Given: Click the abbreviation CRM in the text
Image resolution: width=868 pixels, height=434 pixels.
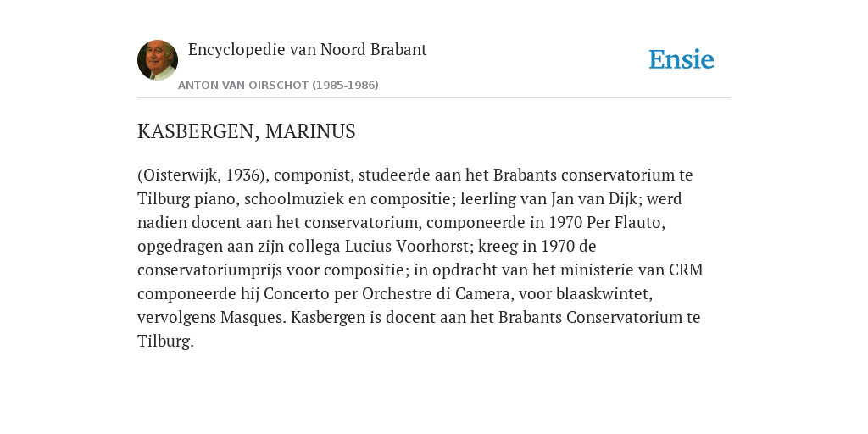Looking at the screenshot, I should pos(686,270).
